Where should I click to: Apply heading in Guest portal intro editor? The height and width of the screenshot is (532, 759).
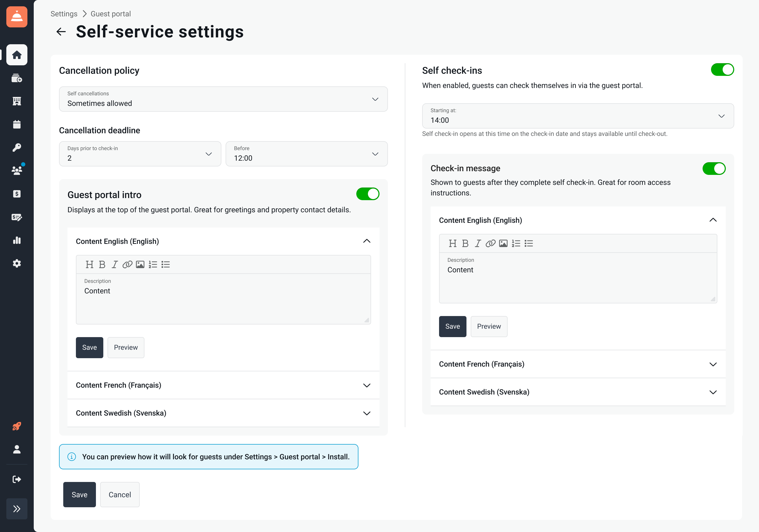click(x=89, y=264)
